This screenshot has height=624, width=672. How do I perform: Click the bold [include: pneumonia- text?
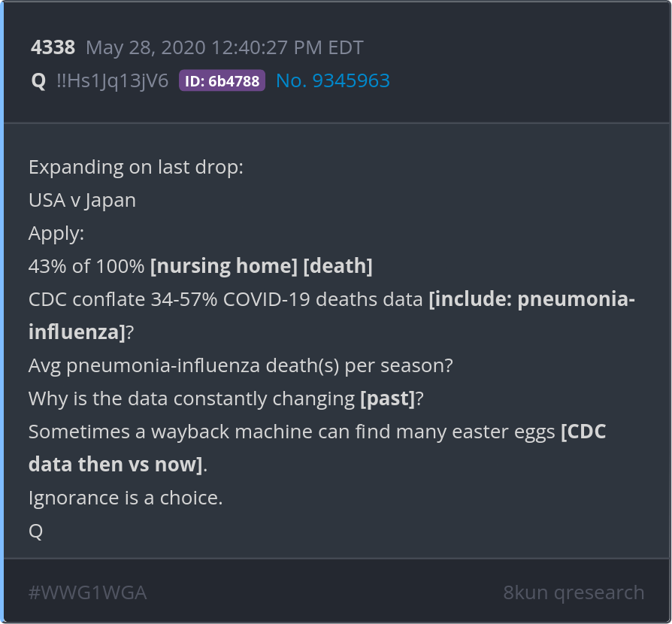(531, 299)
